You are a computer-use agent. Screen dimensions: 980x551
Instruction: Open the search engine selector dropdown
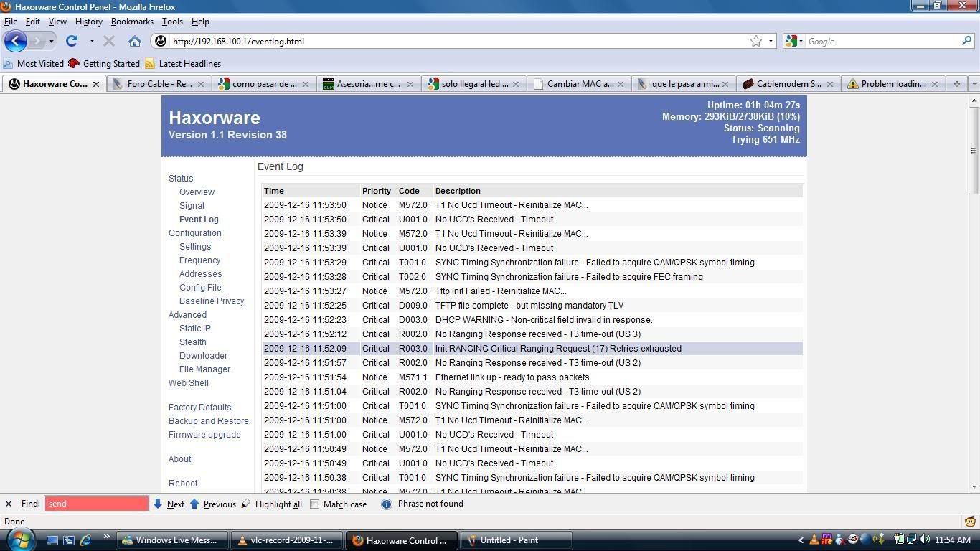793,41
